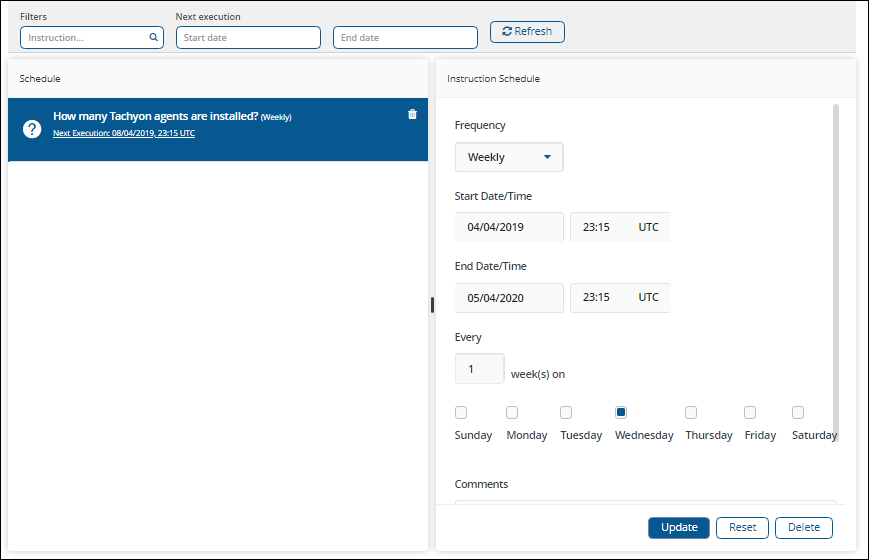
Task: Click the Every week(s) number field
Action: pos(479,369)
